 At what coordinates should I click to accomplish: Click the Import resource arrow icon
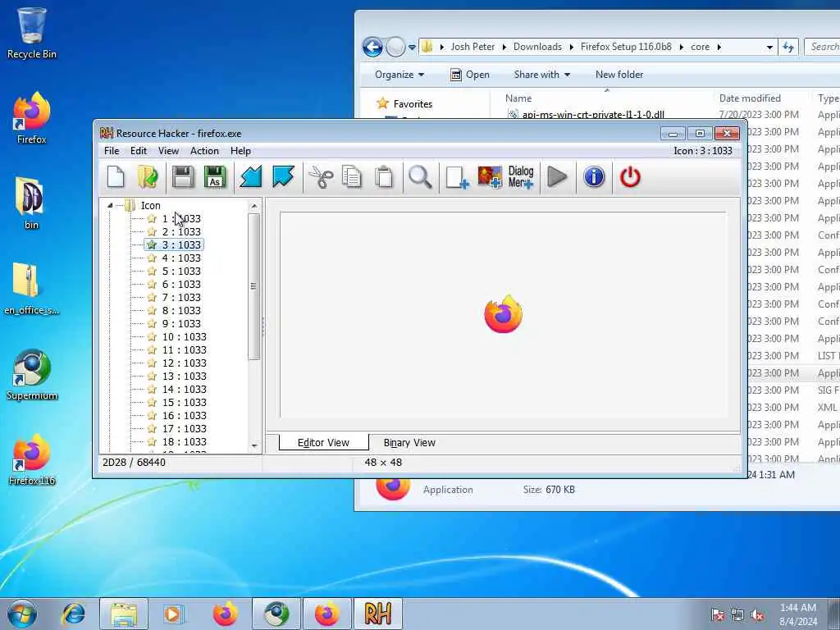(251, 177)
